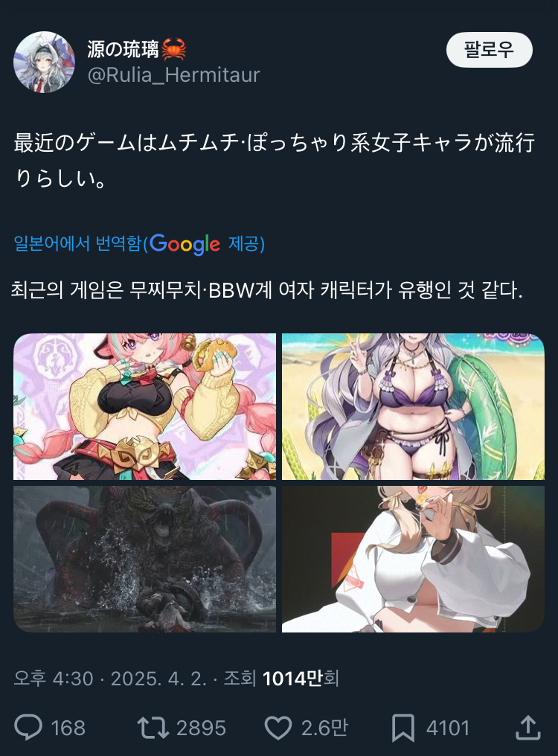Open the user's profile avatar
558x756 pixels.
point(44,63)
